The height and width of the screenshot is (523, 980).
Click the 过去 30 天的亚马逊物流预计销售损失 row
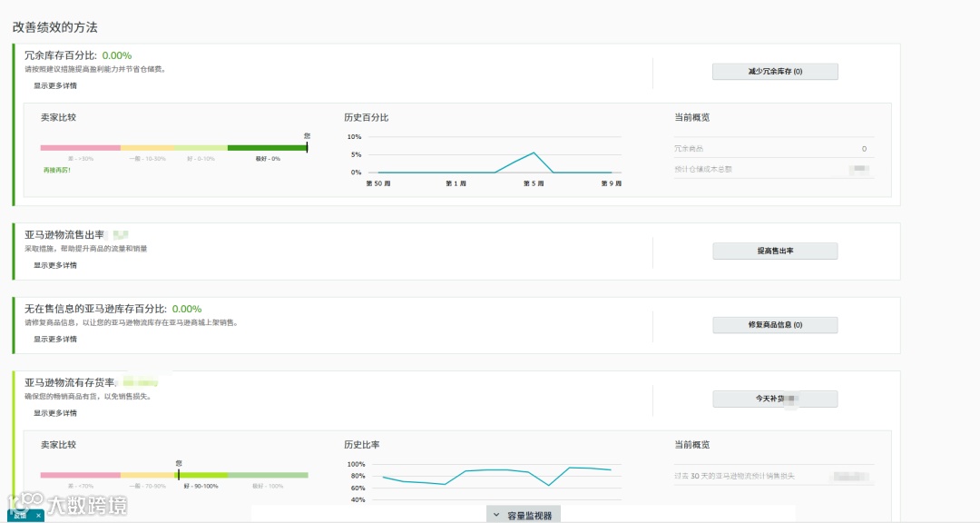(x=774, y=476)
